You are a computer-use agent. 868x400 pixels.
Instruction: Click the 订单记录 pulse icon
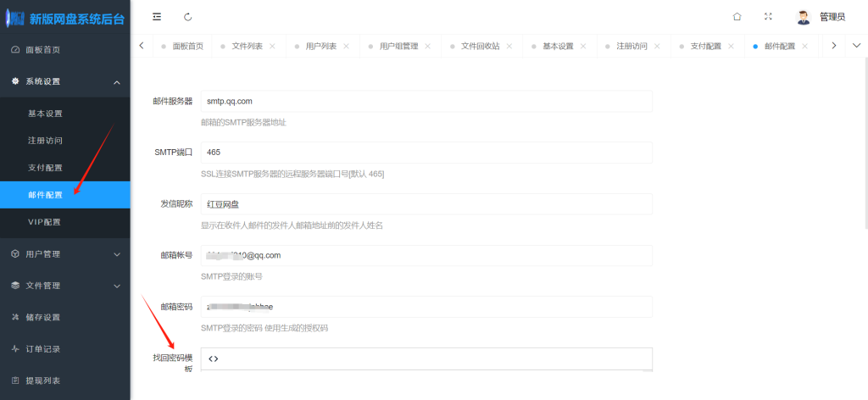click(15, 349)
